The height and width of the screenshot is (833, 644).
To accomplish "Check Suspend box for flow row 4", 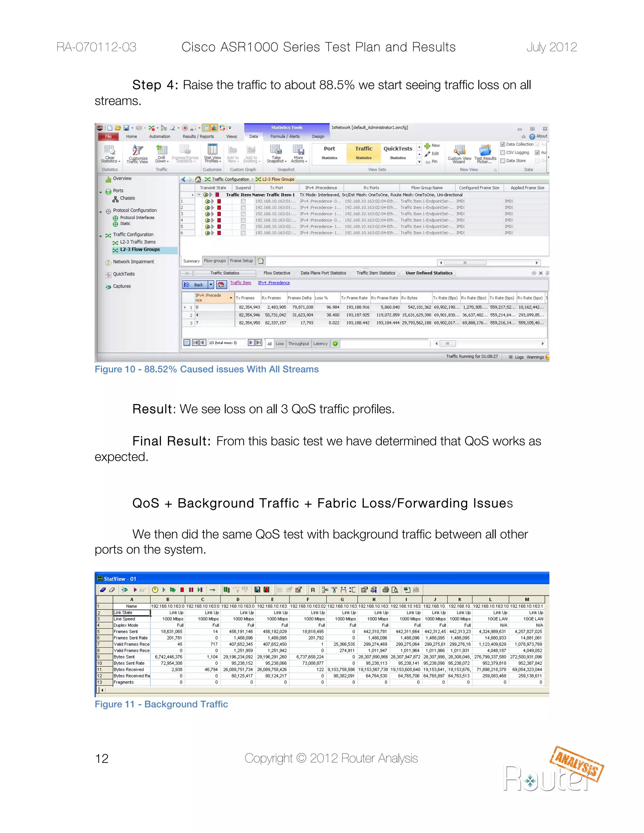I will (x=243, y=220).
